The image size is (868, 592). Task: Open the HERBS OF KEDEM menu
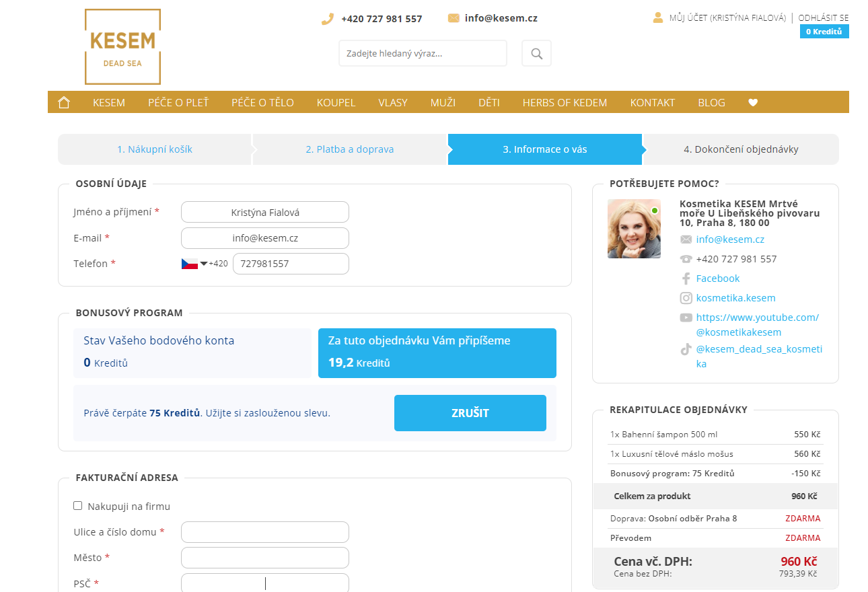pos(565,103)
